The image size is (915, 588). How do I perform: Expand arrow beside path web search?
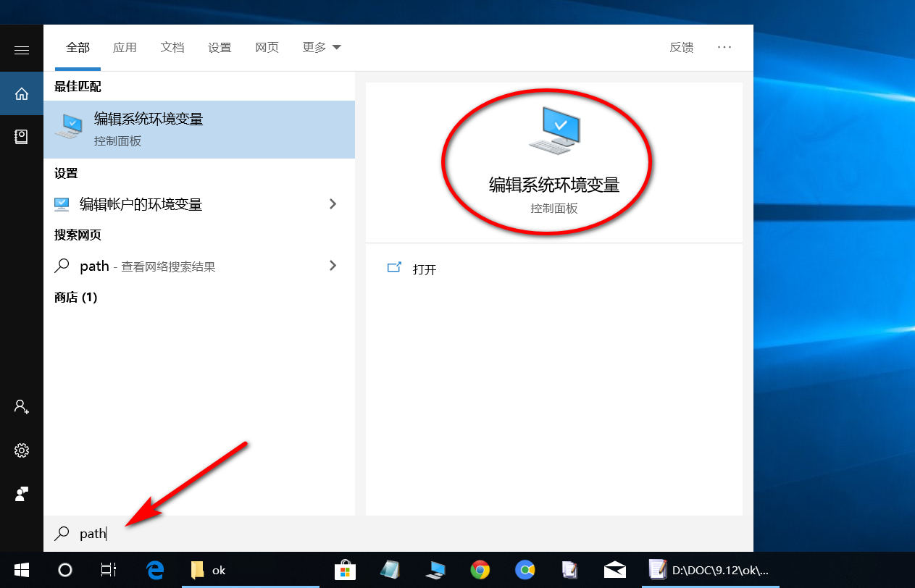[x=333, y=266]
